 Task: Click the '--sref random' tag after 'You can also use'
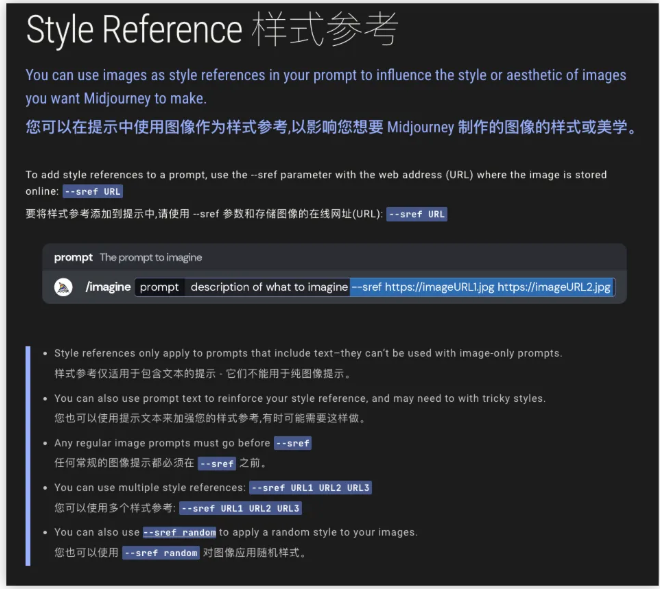coord(179,532)
